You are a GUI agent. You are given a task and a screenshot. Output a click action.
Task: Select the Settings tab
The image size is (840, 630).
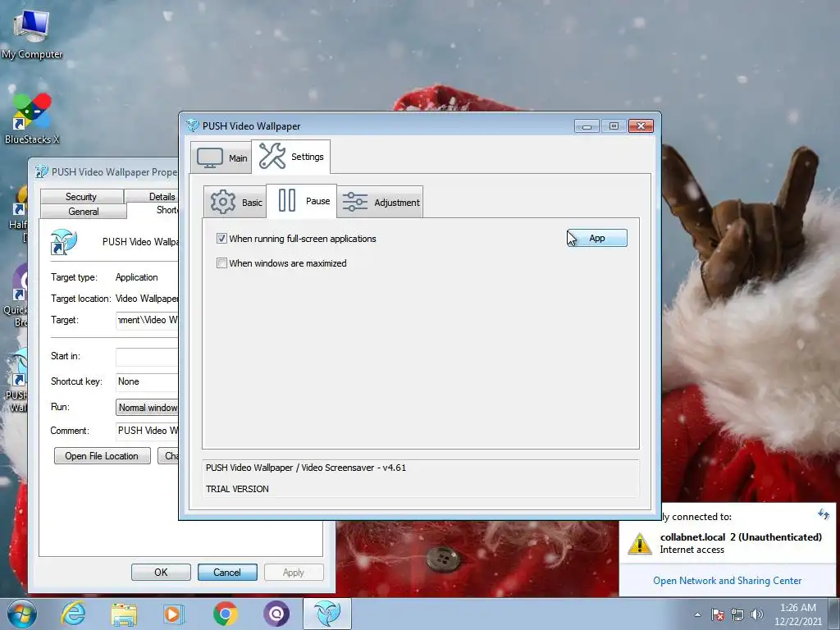coord(291,157)
